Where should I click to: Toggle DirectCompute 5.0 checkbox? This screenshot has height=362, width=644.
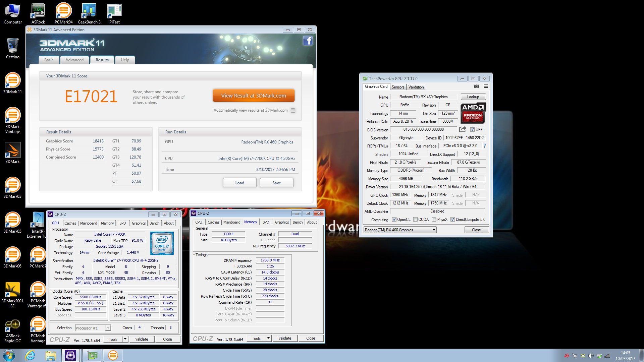coord(452,220)
